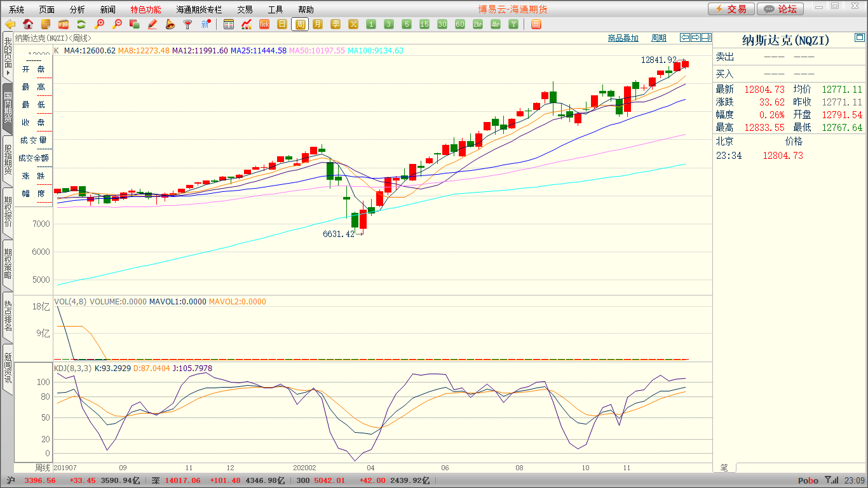The image size is (868, 488).
Task: Go to home via red house icon
Action: tap(28, 24)
